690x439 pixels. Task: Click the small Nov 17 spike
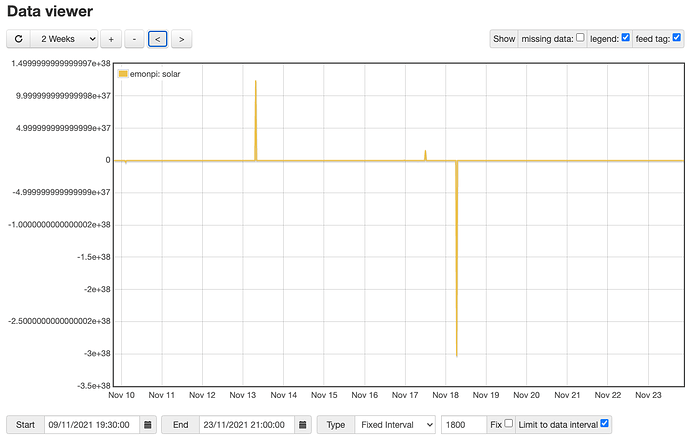click(x=426, y=156)
